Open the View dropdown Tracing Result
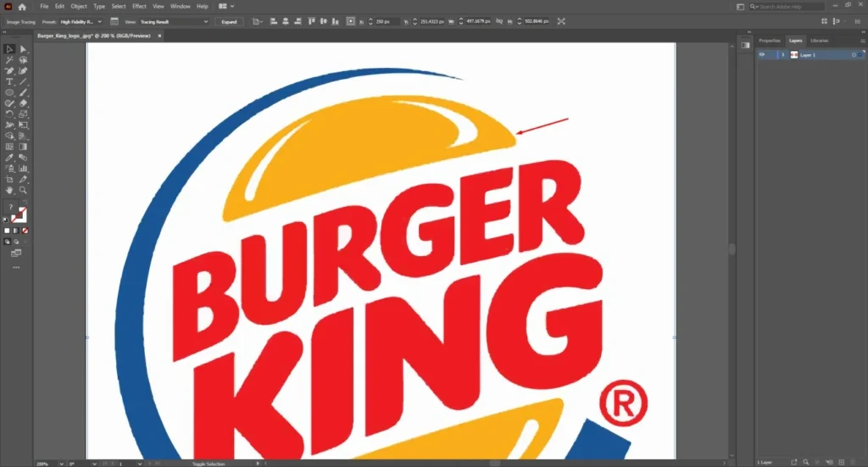The image size is (868, 467). [174, 21]
